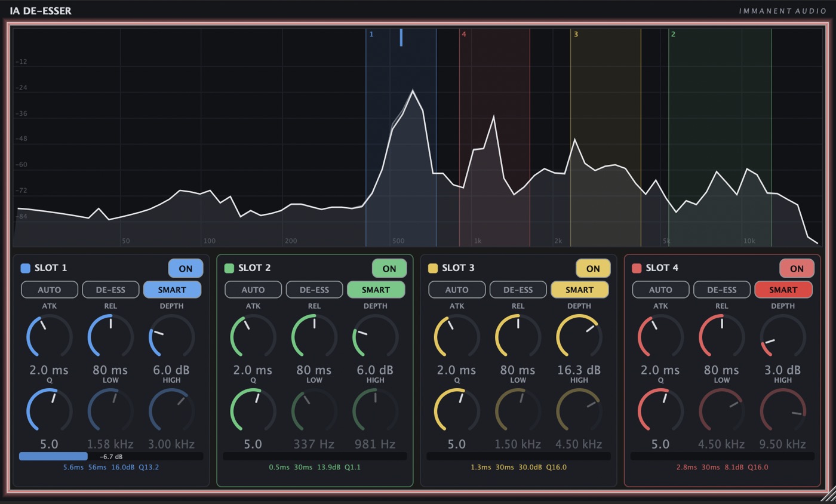Click the Slot 3 REL knob

click(x=518, y=337)
